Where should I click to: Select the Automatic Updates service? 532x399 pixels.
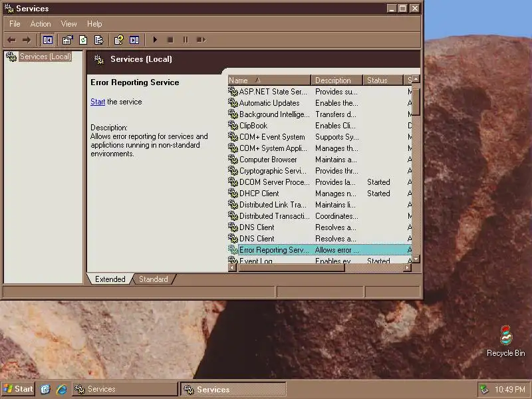click(320, 103)
